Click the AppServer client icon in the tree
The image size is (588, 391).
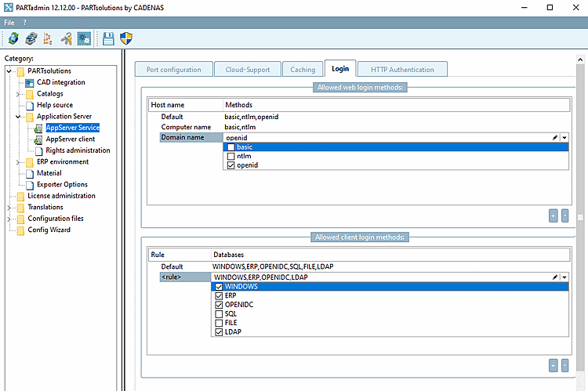point(38,139)
